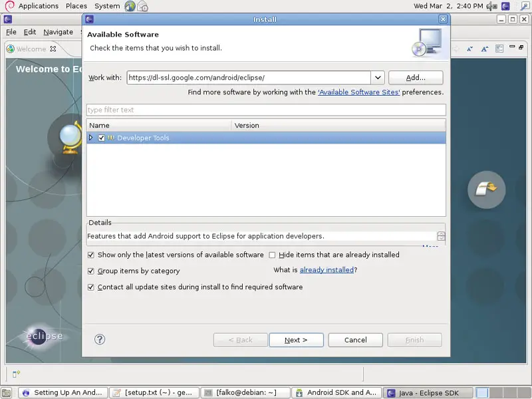Open the Edit menu in Eclipse
Screen dimensions: 532x399
(x=30, y=32)
